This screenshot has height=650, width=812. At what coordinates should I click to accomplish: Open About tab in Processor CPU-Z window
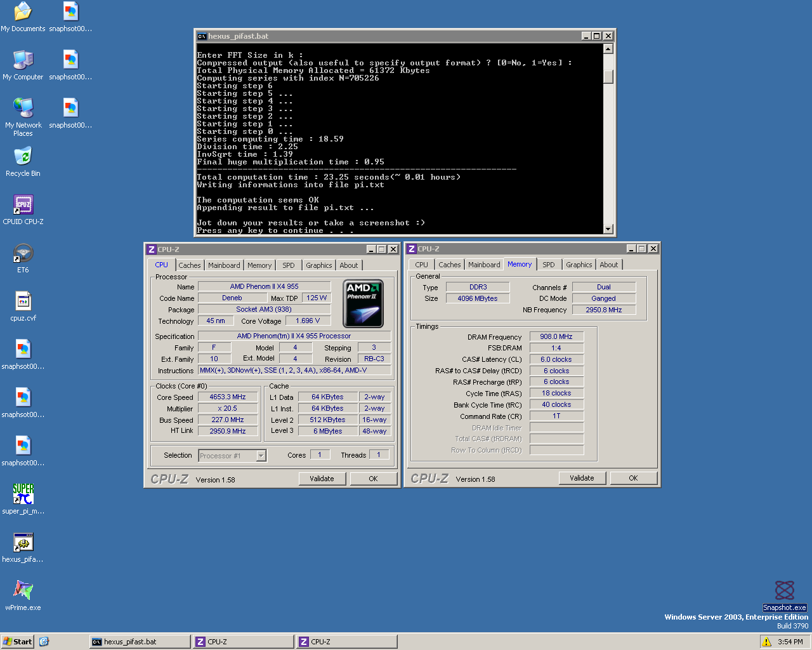(x=349, y=265)
